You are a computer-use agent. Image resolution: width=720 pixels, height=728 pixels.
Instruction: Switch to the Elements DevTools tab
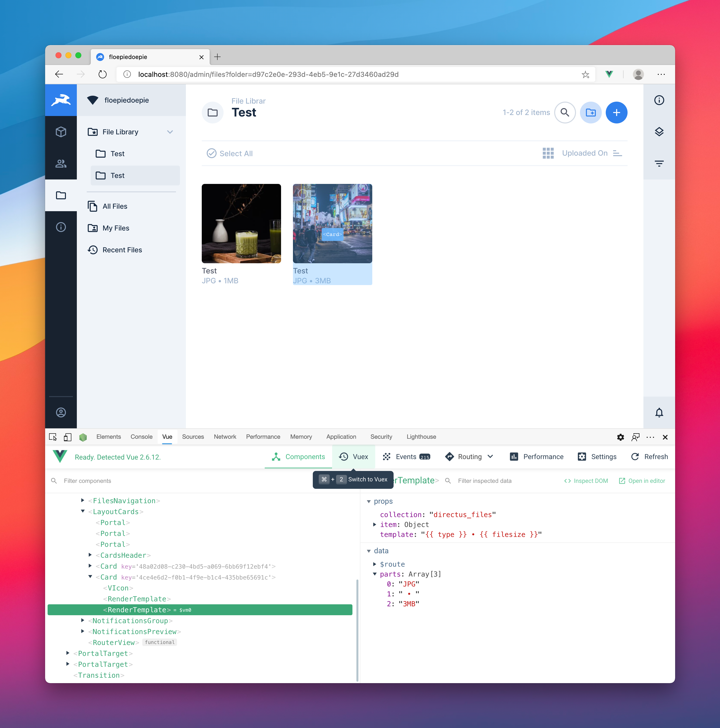[x=109, y=437]
